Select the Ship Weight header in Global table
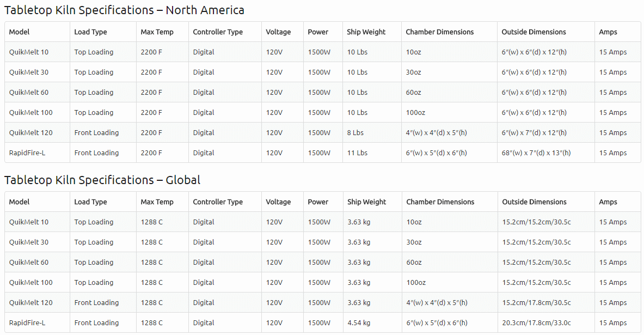 point(366,202)
